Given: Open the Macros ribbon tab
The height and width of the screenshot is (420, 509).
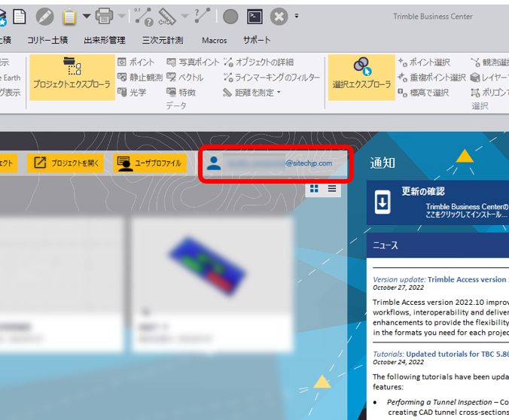Looking at the screenshot, I should 214,40.
